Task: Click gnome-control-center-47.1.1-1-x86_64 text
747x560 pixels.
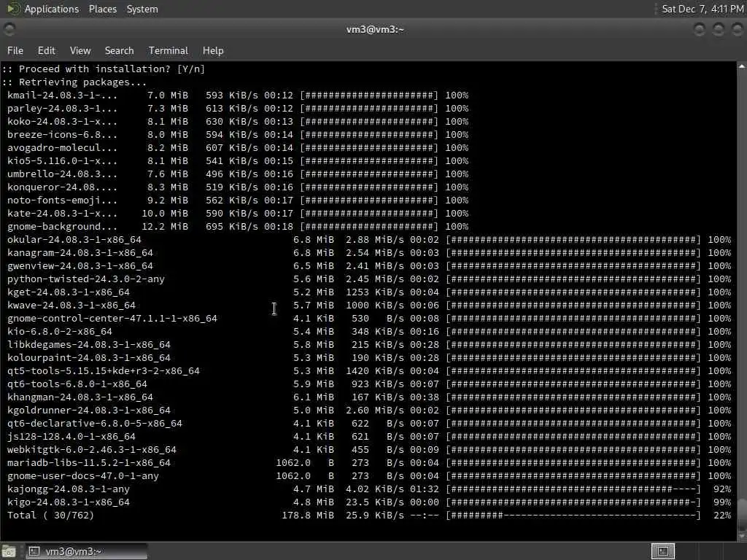Action: click(112, 318)
